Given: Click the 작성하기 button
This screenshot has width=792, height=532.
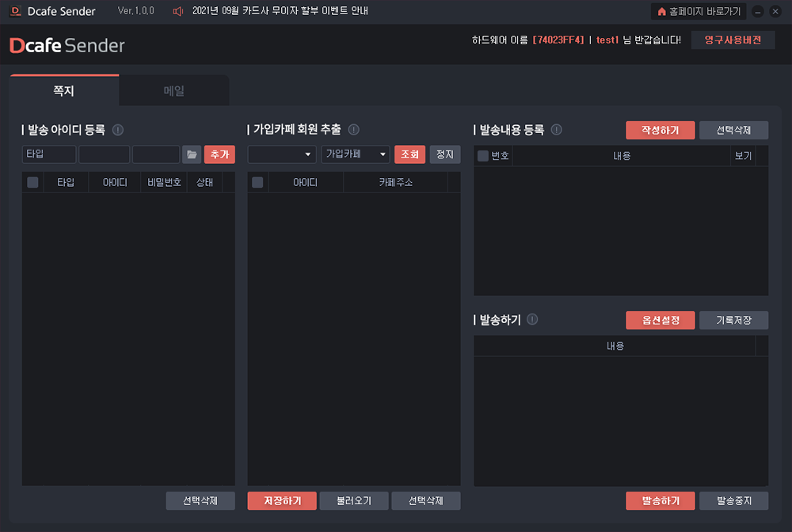Looking at the screenshot, I should (x=661, y=130).
